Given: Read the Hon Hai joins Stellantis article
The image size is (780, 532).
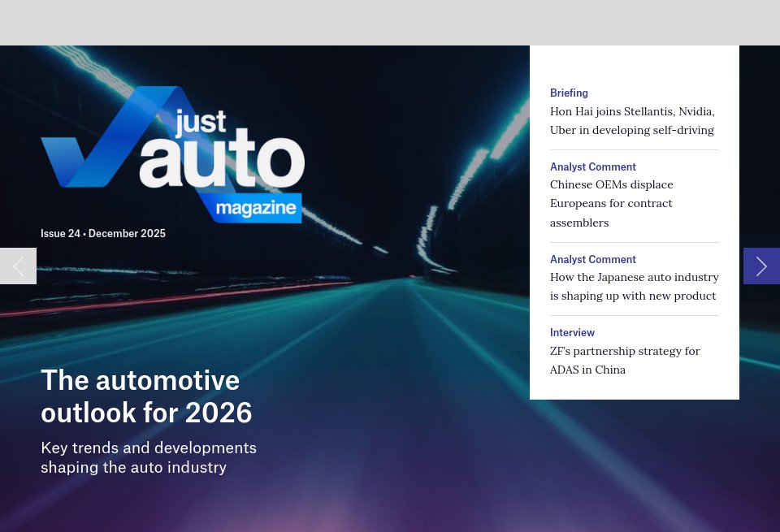Looking at the screenshot, I should pos(632,121).
